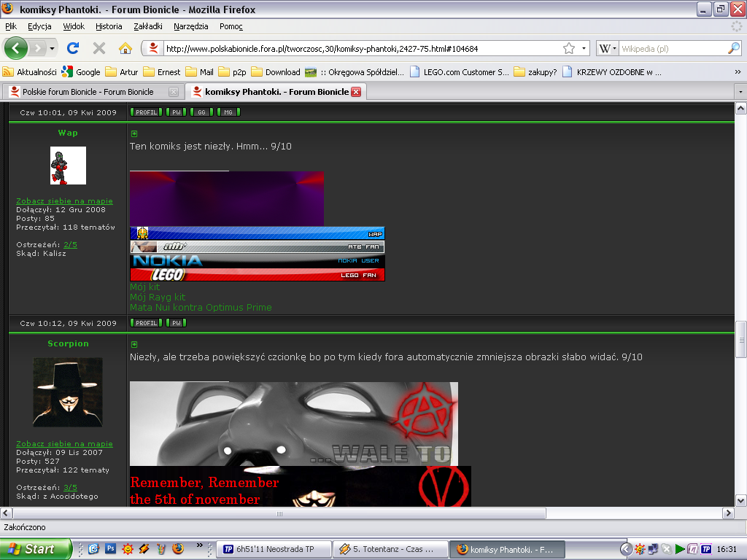
Task: Open the Pomoc menu
Action: 231,26
